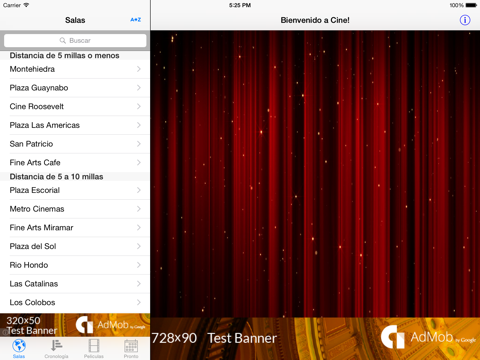This screenshot has height=360, width=480.
Task: Click chevron on Plaza Las Americas row
Action: (139, 125)
